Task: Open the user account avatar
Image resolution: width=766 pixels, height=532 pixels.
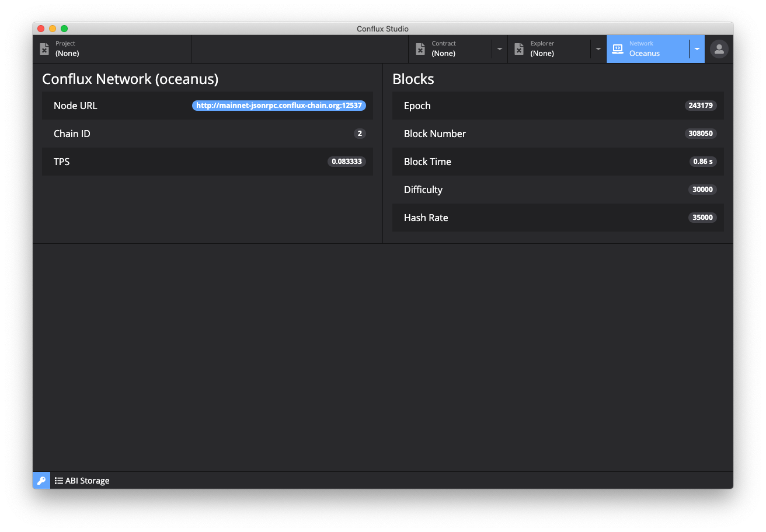Action: click(x=719, y=49)
